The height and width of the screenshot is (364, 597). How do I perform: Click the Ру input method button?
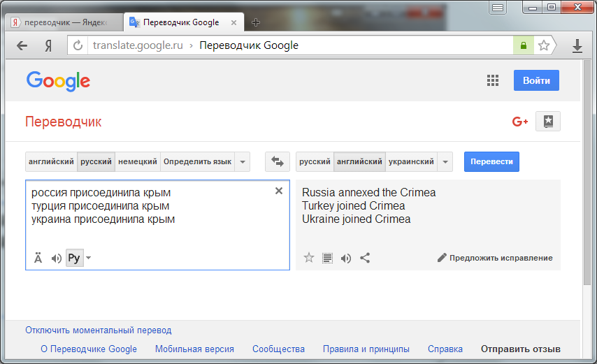(74, 258)
